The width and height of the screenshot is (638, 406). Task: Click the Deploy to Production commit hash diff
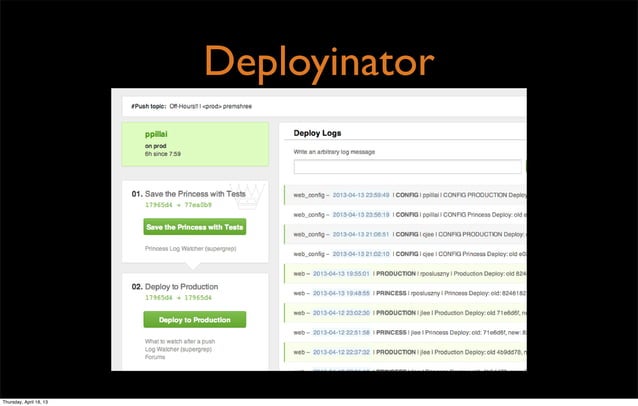pyautogui.click(x=178, y=298)
